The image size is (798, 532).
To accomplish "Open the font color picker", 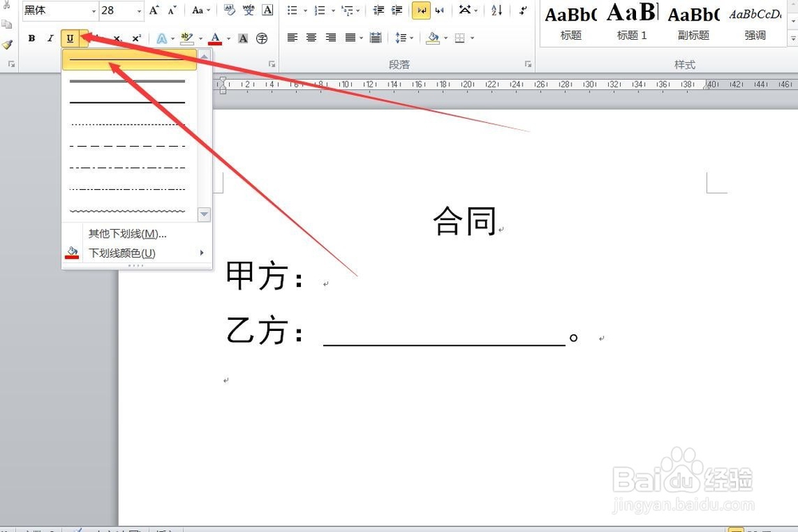I will tap(215, 37).
